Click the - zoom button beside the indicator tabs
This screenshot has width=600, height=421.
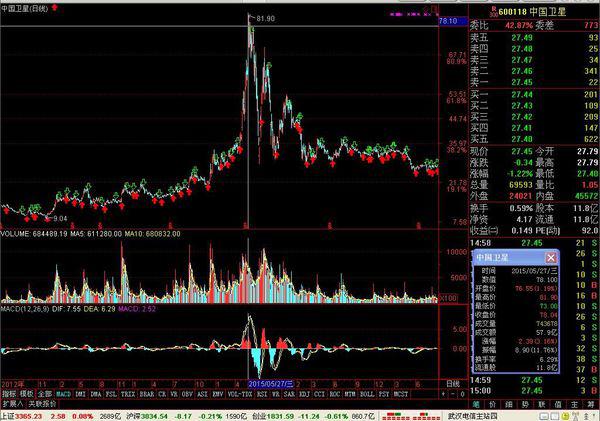point(453,393)
